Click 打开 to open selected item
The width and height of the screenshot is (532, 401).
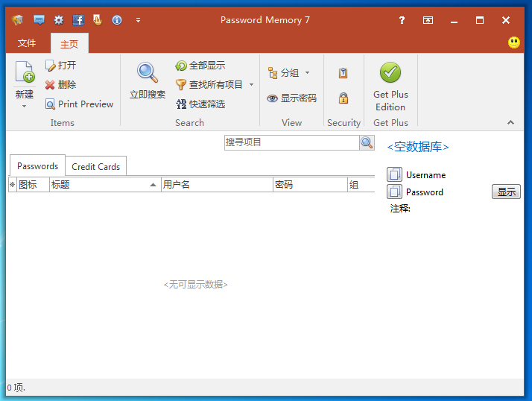(61, 65)
